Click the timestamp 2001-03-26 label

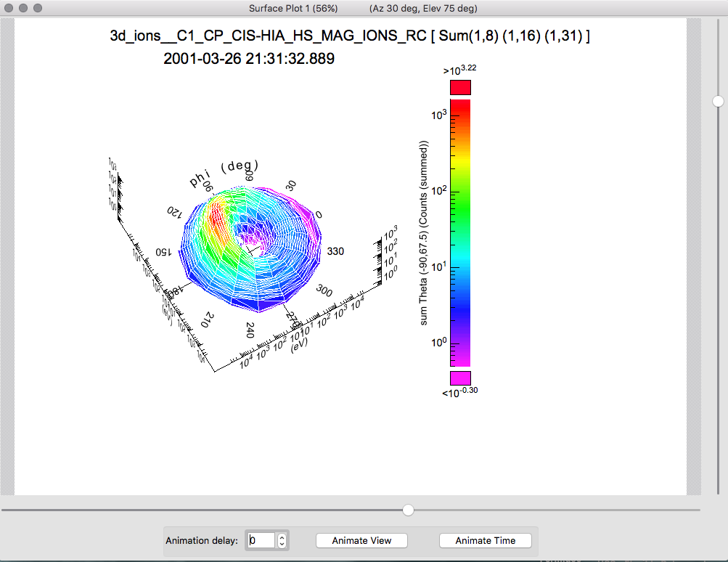point(249,60)
